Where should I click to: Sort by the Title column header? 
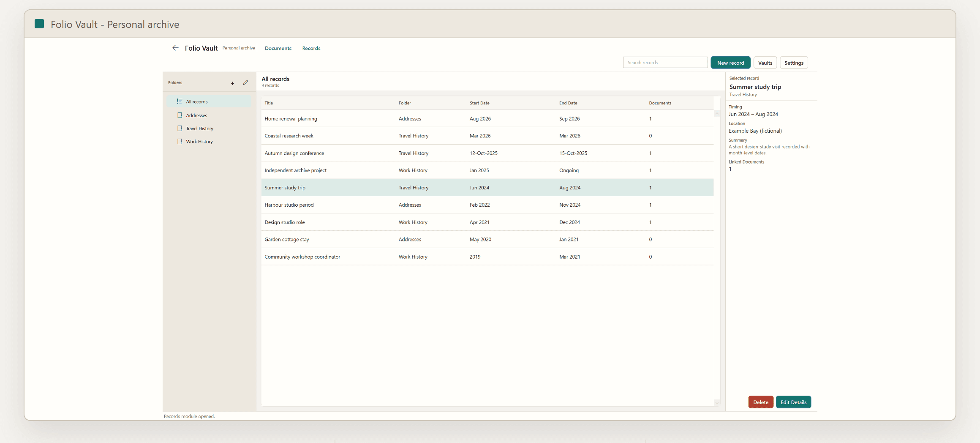(269, 103)
